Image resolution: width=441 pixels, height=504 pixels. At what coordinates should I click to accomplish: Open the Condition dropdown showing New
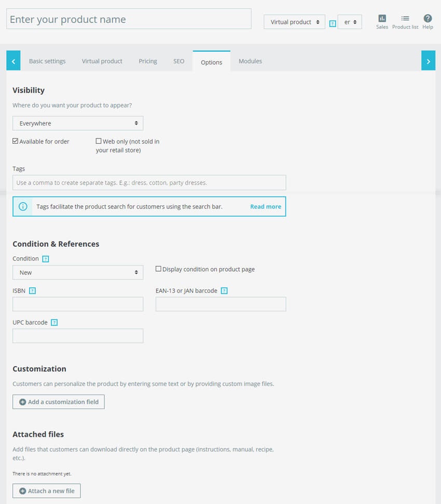pyautogui.click(x=77, y=272)
